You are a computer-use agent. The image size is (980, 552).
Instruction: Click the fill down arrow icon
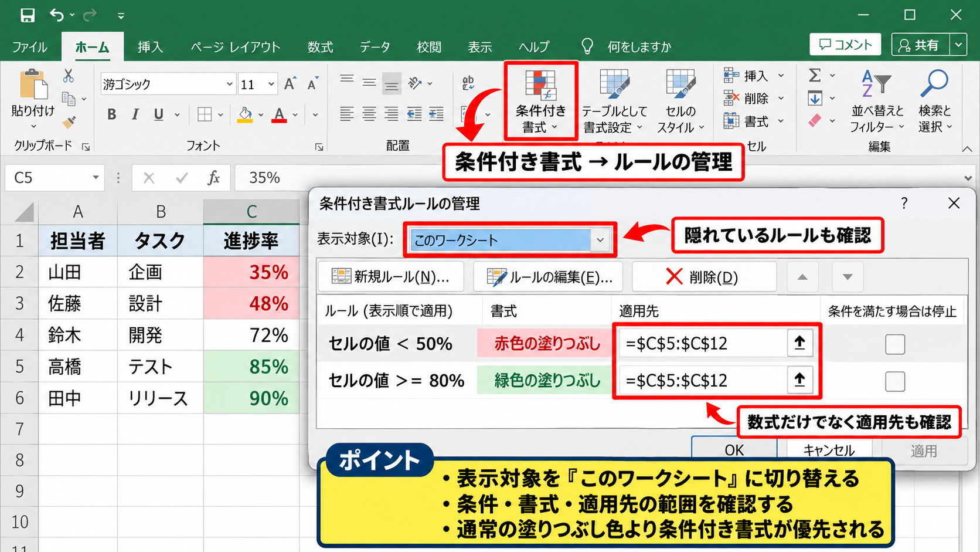coord(815,98)
